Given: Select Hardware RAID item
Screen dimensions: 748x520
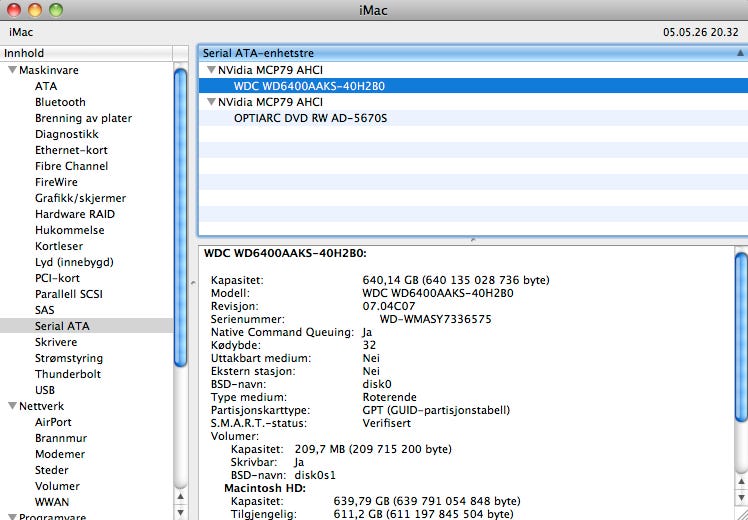Looking at the screenshot, I should [x=75, y=214].
